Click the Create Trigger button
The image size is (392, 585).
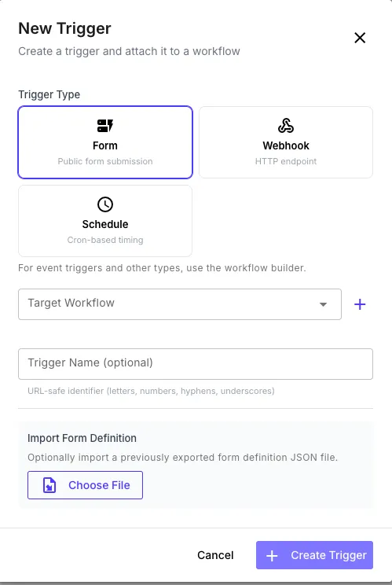pos(314,555)
